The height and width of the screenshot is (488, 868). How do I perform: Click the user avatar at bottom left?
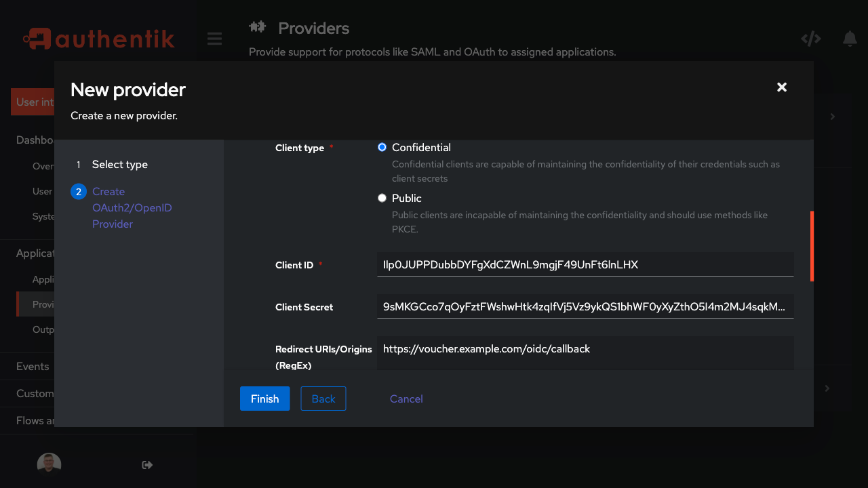click(x=49, y=463)
